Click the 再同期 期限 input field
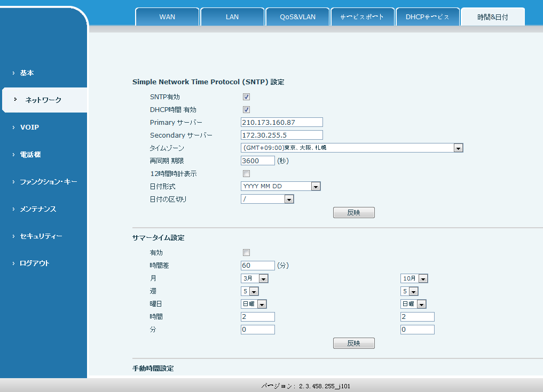Image resolution: width=543 pixels, height=392 pixels. pos(258,161)
